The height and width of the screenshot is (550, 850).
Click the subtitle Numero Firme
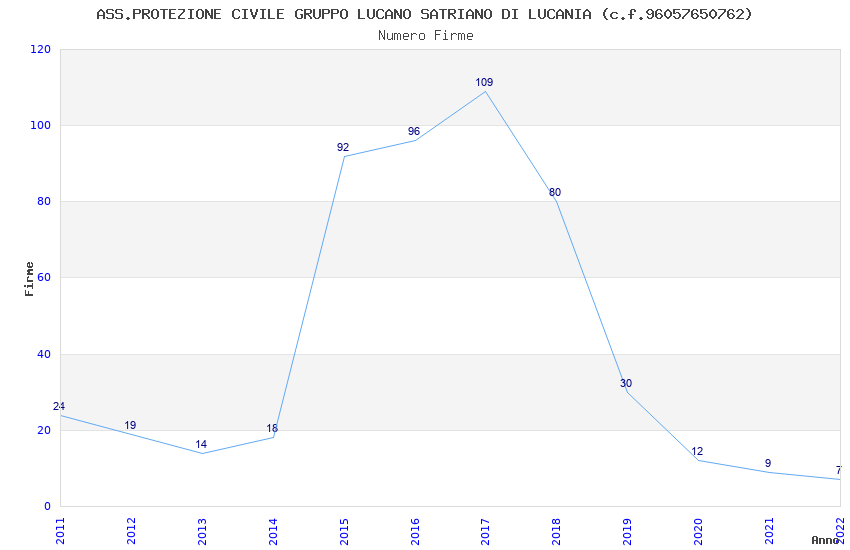click(426, 35)
